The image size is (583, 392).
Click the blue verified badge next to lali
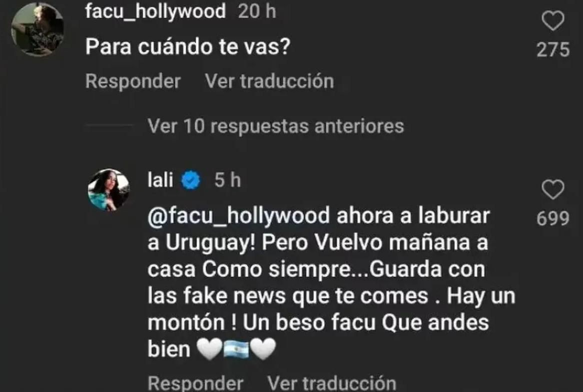pos(191,180)
